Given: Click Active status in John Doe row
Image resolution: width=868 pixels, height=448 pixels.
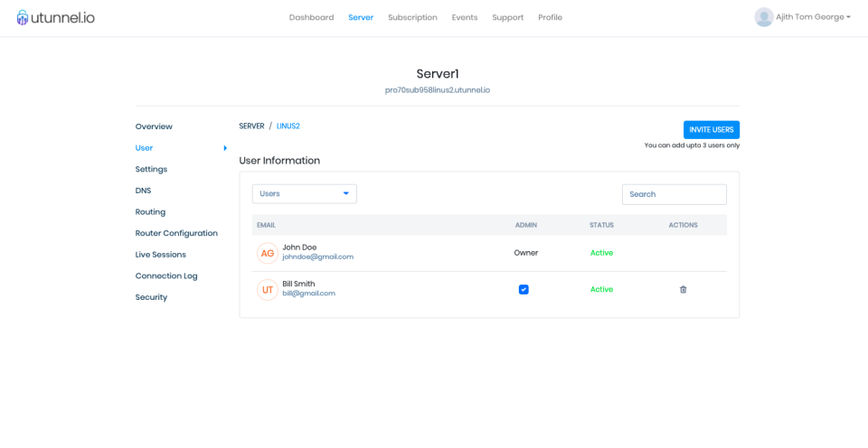Looking at the screenshot, I should tap(602, 253).
